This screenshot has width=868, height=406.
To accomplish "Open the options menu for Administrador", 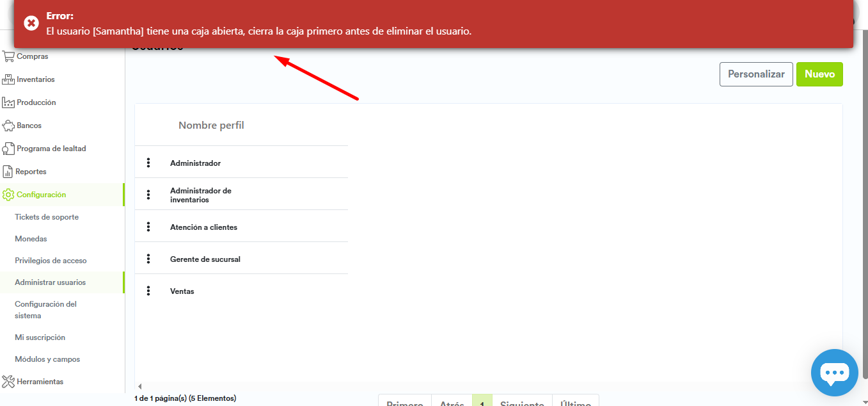I will point(148,163).
